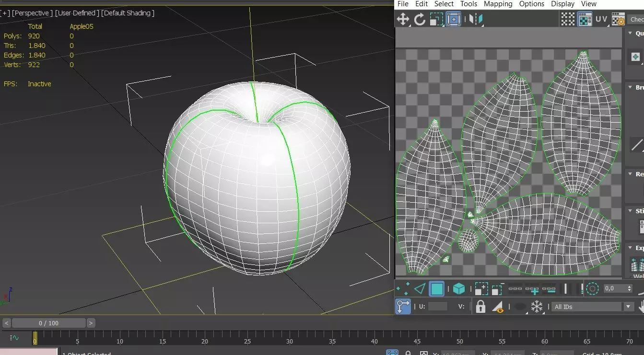Open the UV editor Options menu

(x=532, y=4)
